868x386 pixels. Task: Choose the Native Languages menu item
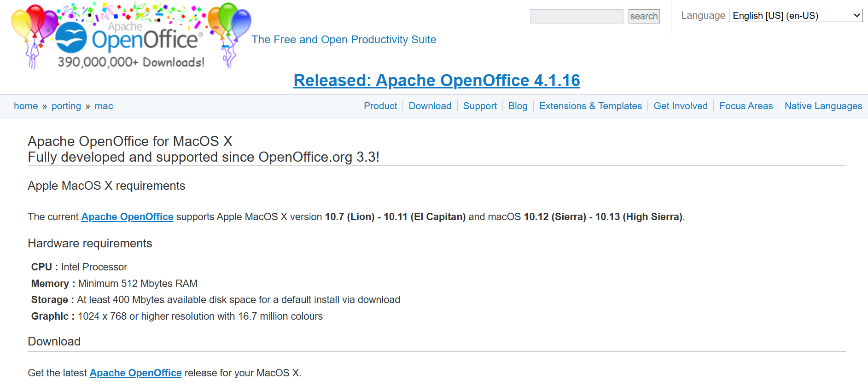tap(823, 106)
